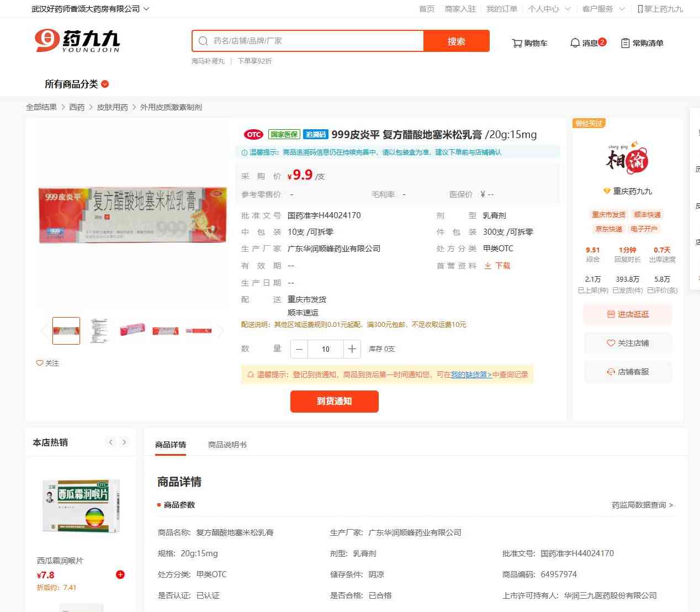Select the 商品详情 tab
This screenshot has height=612, width=700.
(x=171, y=445)
